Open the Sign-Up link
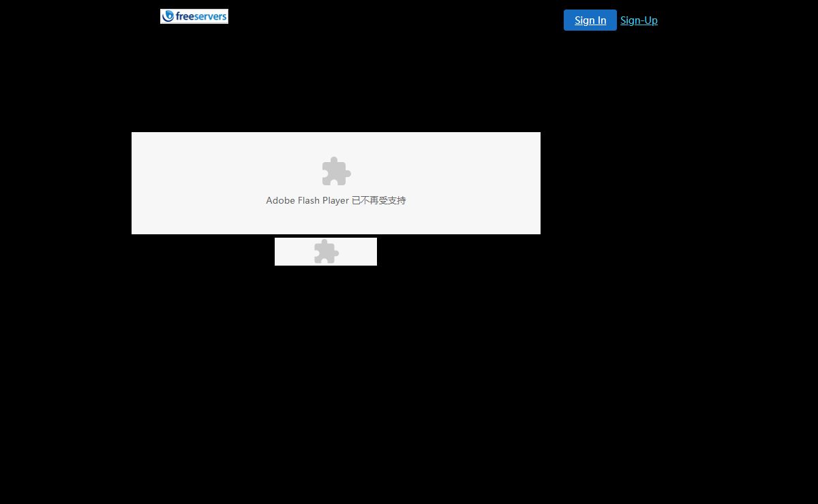 (x=639, y=20)
